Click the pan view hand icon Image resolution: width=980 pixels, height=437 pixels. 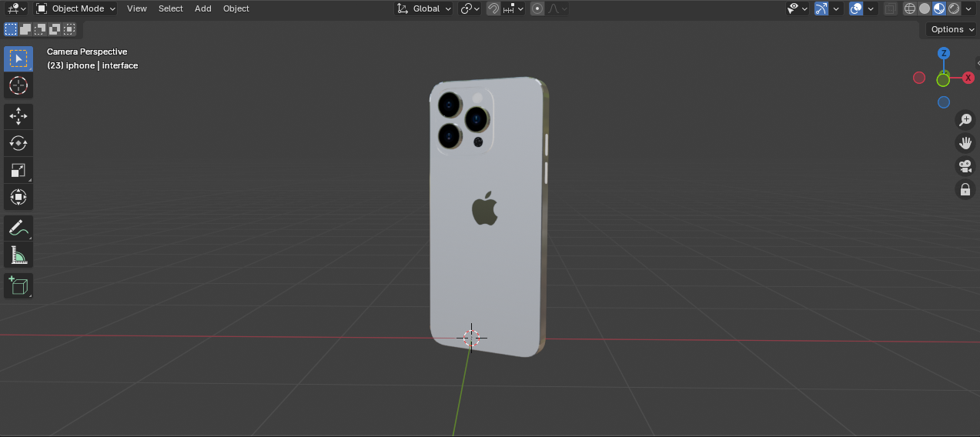tap(965, 143)
